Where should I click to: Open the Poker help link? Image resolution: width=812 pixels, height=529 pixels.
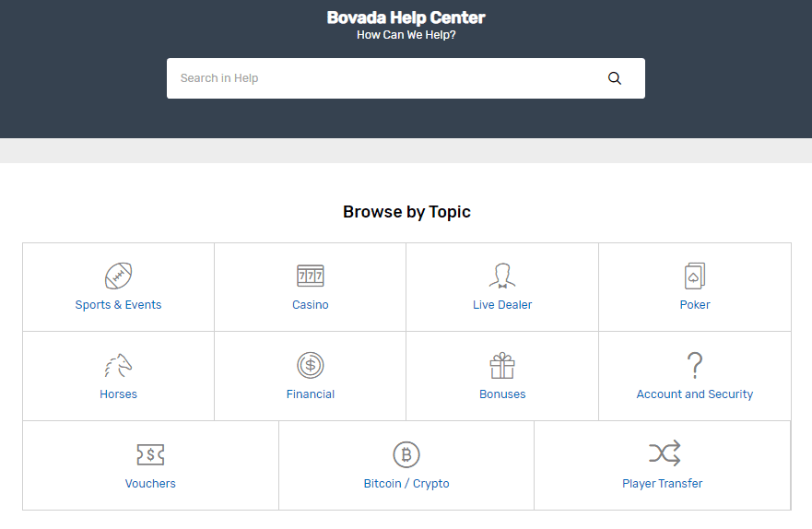[x=695, y=305]
